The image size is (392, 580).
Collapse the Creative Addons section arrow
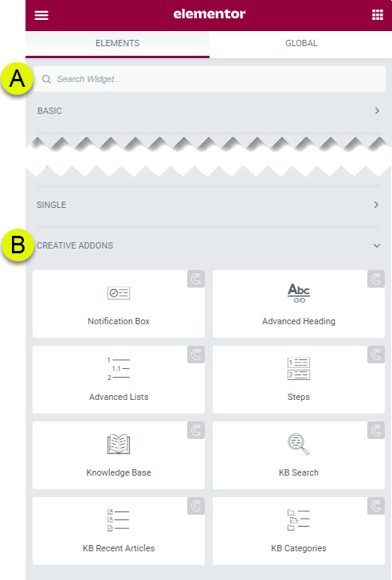point(377,245)
